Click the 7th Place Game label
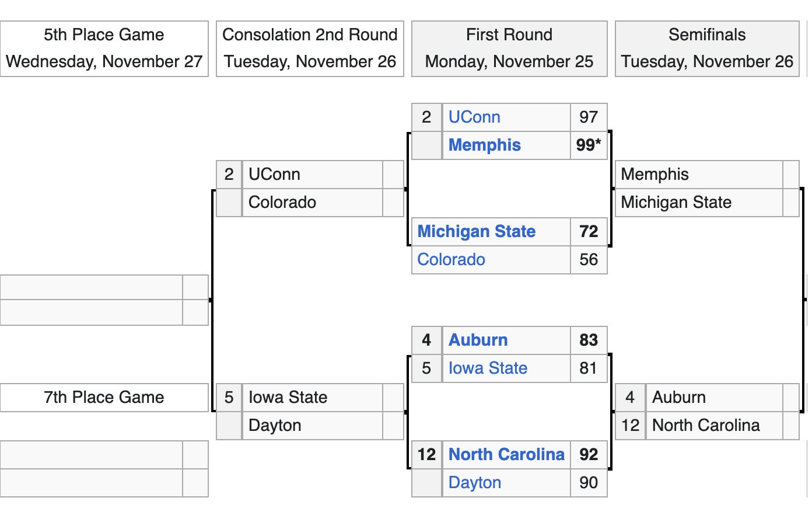Viewport: 812px width, 522px height. pyautogui.click(x=104, y=398)
